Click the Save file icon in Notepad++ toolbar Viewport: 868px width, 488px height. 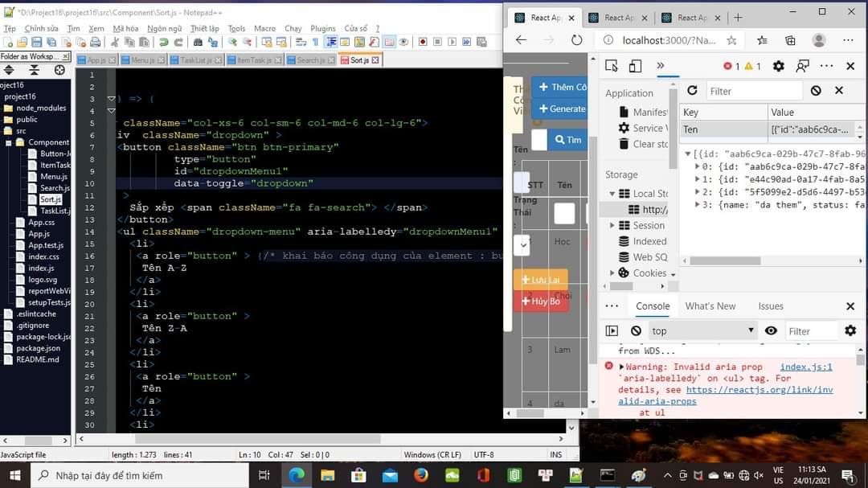(x=39, y=43)
